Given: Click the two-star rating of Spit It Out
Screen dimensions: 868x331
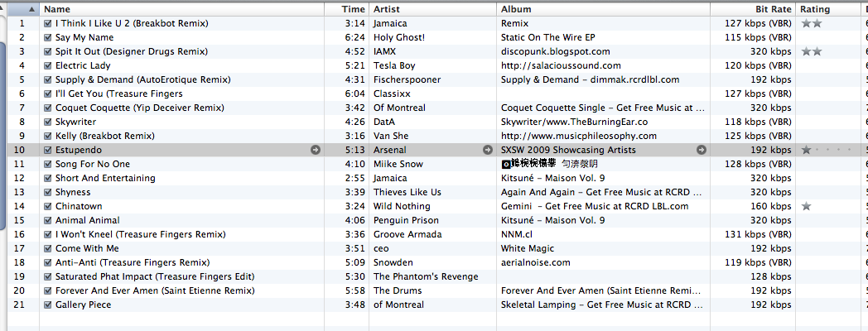Looking at the screenshot, I should pyautogui.click(x=812, y=51).
